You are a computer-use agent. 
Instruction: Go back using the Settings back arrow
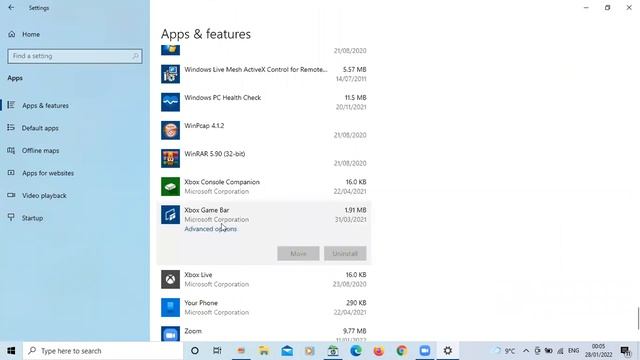click(11, 8)
